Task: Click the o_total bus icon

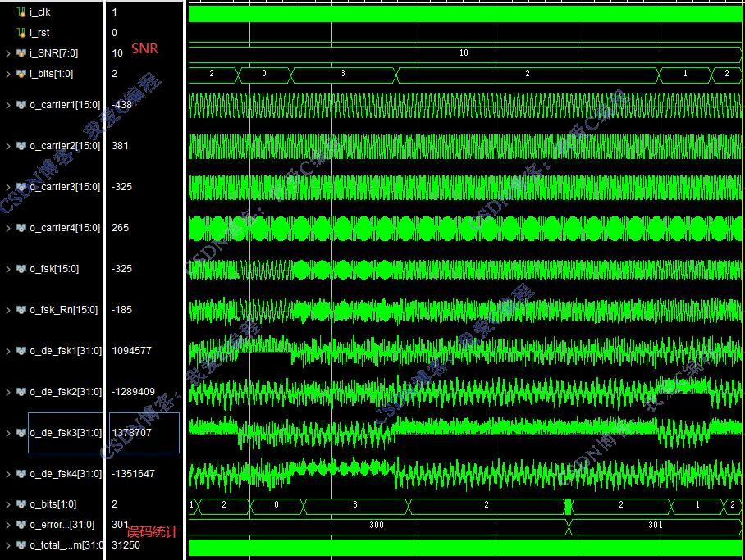Action: click(x=21, y=544)
